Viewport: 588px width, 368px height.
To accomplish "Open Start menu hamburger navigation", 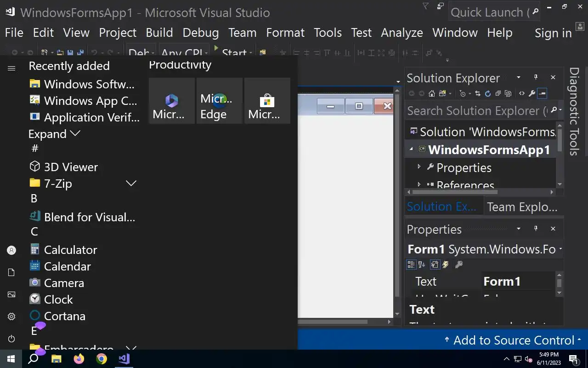I will pos(11,69).
